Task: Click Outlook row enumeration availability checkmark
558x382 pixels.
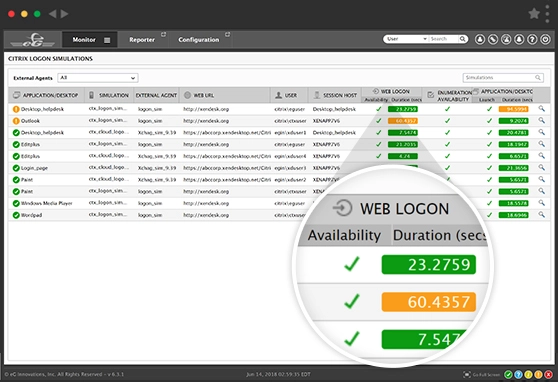Action: coord(447,121)
